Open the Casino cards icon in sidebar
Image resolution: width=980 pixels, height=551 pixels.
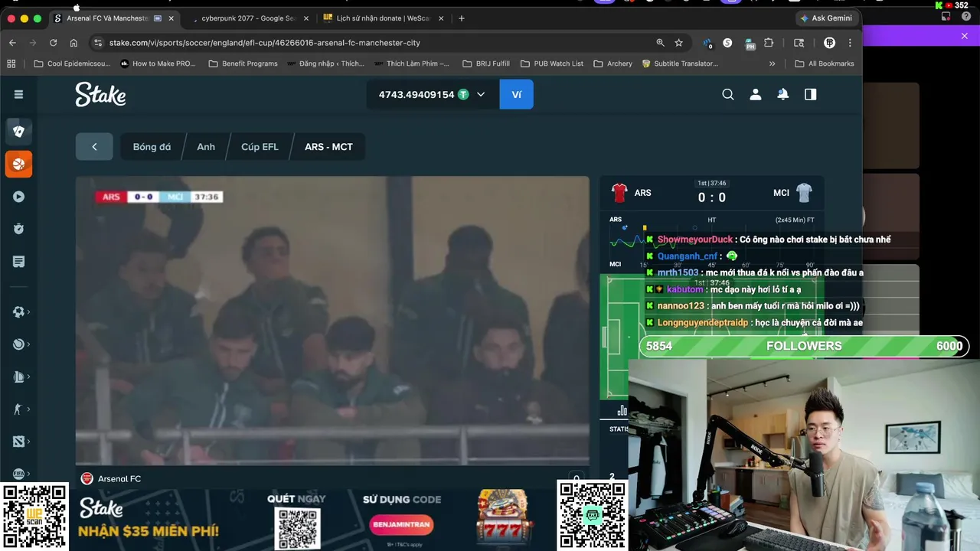pyautogui.click(x=18, y=131)
